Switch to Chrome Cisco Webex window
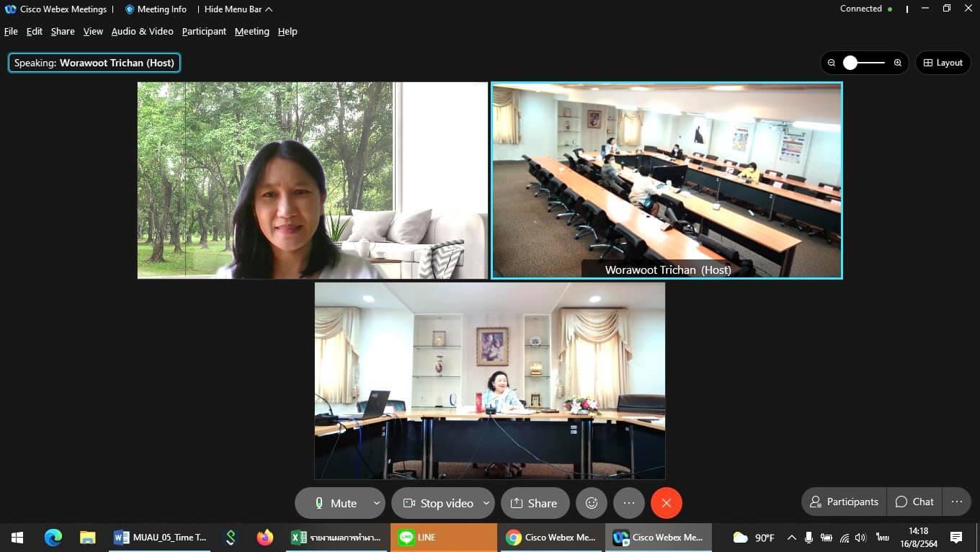This screenshot has width=980, height=552. click(x=551, y=538)
